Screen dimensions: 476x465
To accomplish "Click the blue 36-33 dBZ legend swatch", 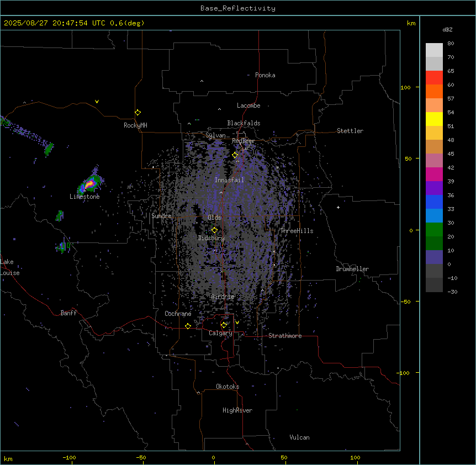I will 434,202.
